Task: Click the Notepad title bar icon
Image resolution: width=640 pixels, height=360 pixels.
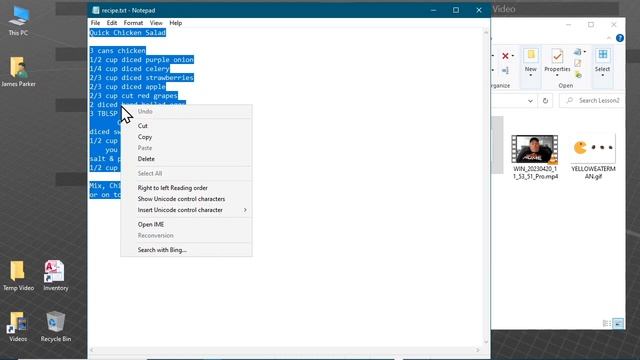Action: pyautogui.click(x=96, y=10)
